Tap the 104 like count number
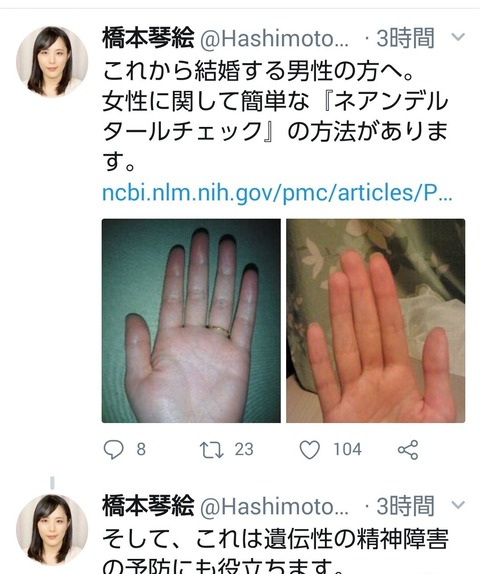The image size is (480, 574). [x=347, y=450]
